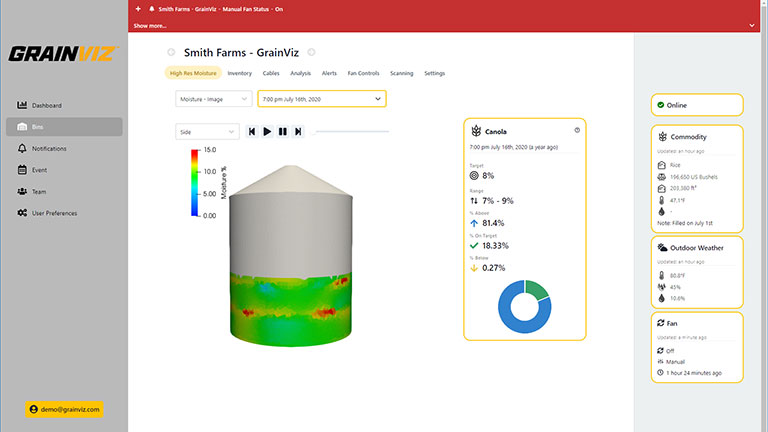Switch to High Res Moisture tab

193,73
